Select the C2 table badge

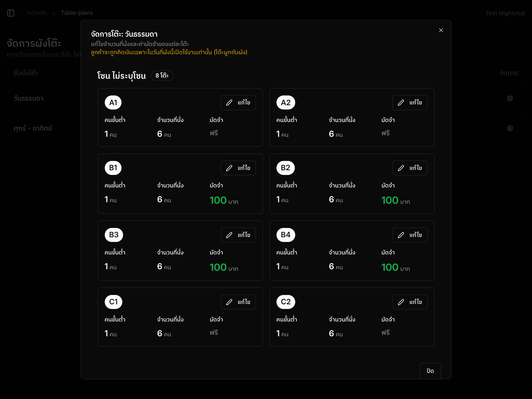point(286,302)
